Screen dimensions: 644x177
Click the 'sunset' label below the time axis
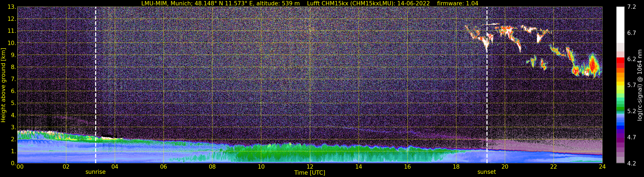pos(486,172)
